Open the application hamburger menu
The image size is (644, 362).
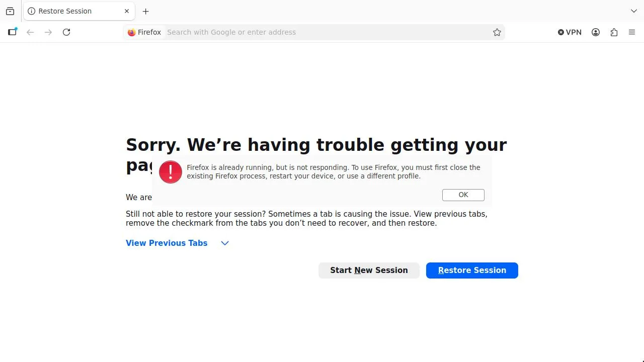coord(632,32)
